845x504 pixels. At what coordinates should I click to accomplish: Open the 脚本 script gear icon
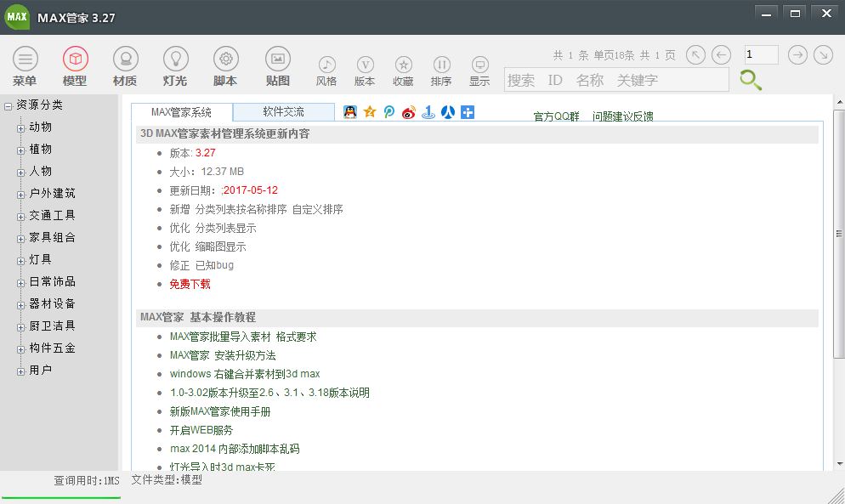(225, 59)
